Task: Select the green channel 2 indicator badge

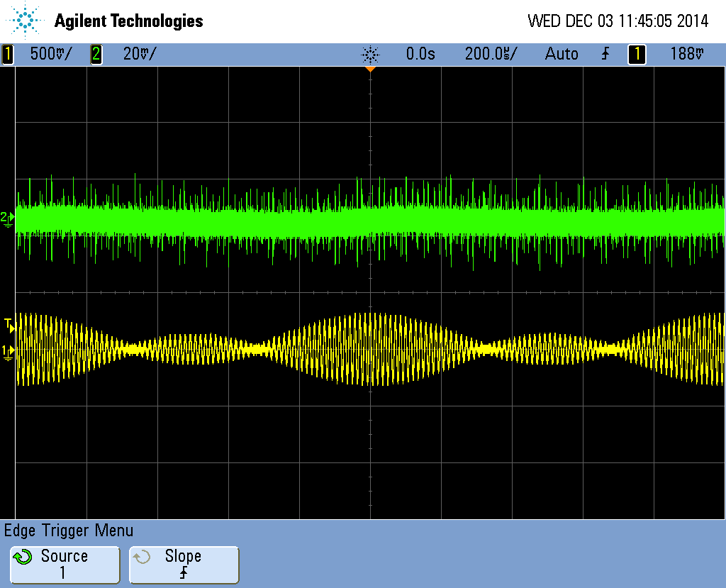Action: tap(96, 54)
